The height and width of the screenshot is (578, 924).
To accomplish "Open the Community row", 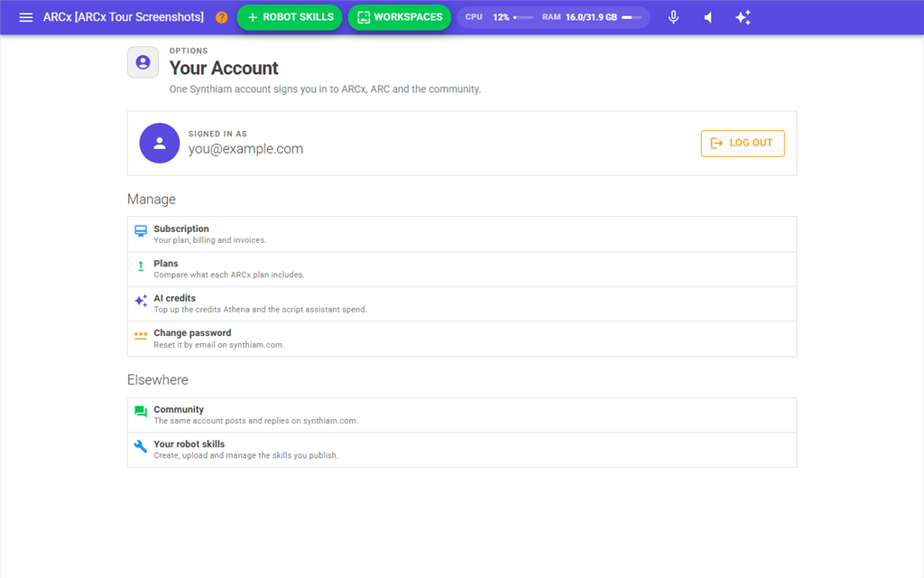I will coord(462,415).
